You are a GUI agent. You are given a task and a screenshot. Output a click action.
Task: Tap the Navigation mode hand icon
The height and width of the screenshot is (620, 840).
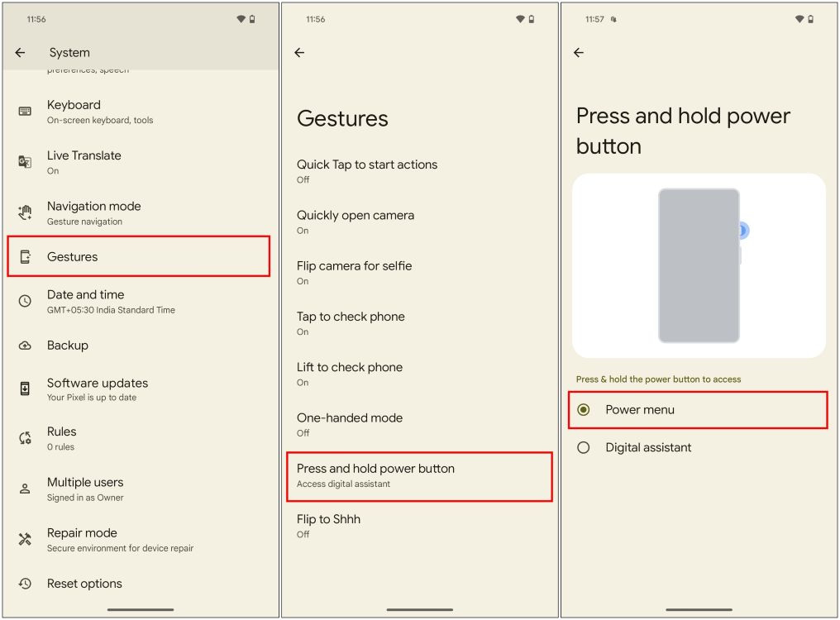click(25, 212)
